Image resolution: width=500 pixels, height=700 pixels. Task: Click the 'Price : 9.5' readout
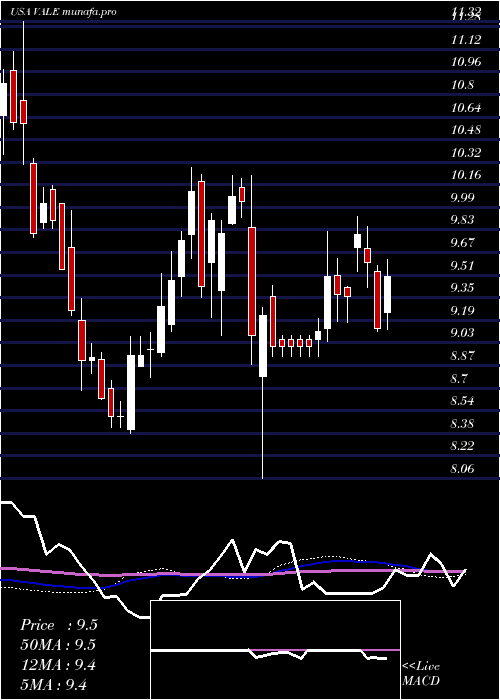point(58,625)
